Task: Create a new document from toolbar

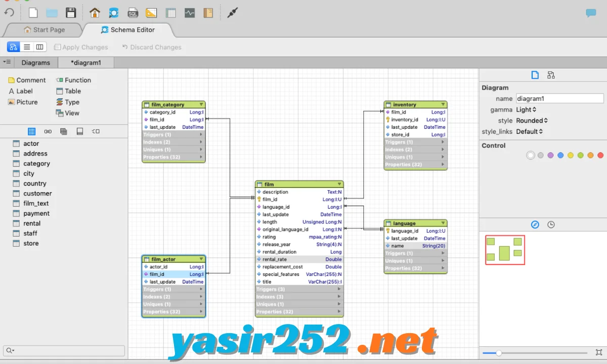Action: click(33, 13)
